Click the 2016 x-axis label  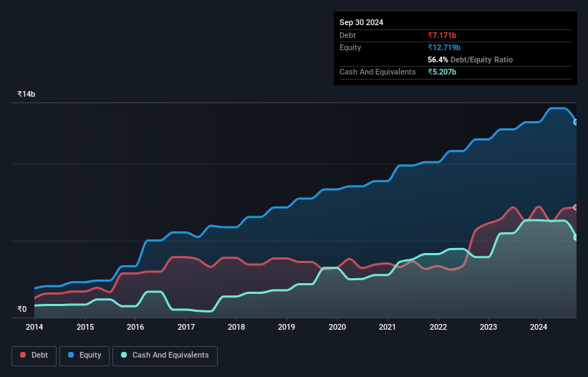[135, 327]
